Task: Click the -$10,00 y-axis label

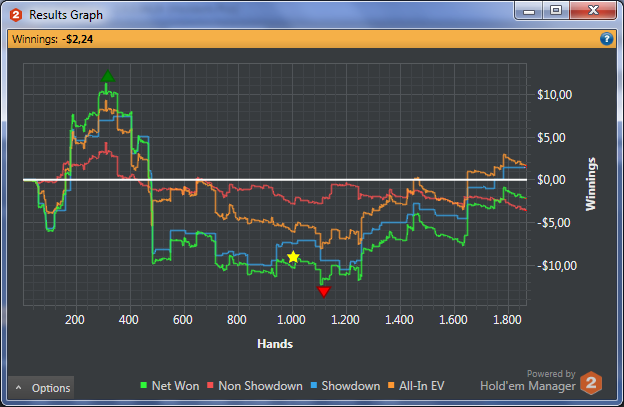Action: coord(557,265)
